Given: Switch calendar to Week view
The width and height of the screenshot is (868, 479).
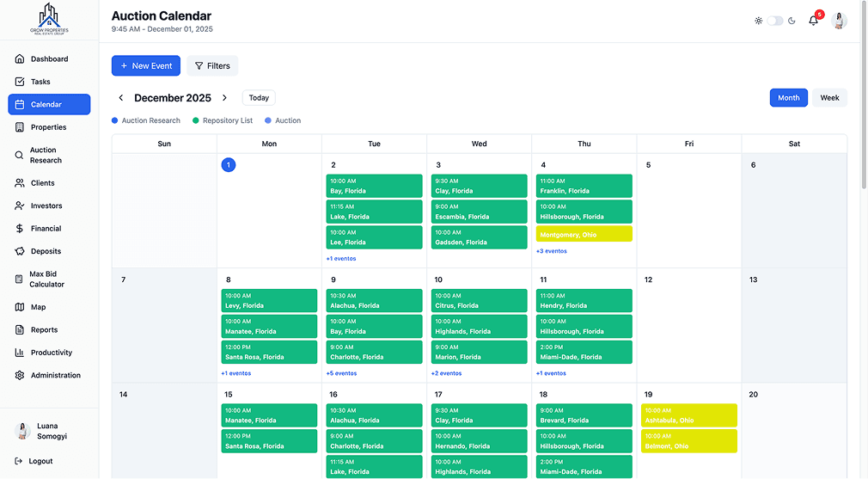Looking at the screenshot, I should coord(829,97).
